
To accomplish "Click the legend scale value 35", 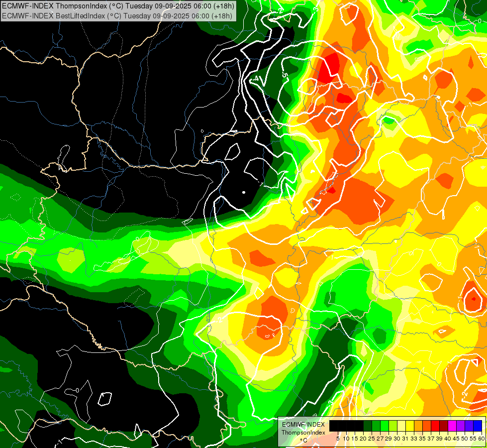I will pos(423,439).
